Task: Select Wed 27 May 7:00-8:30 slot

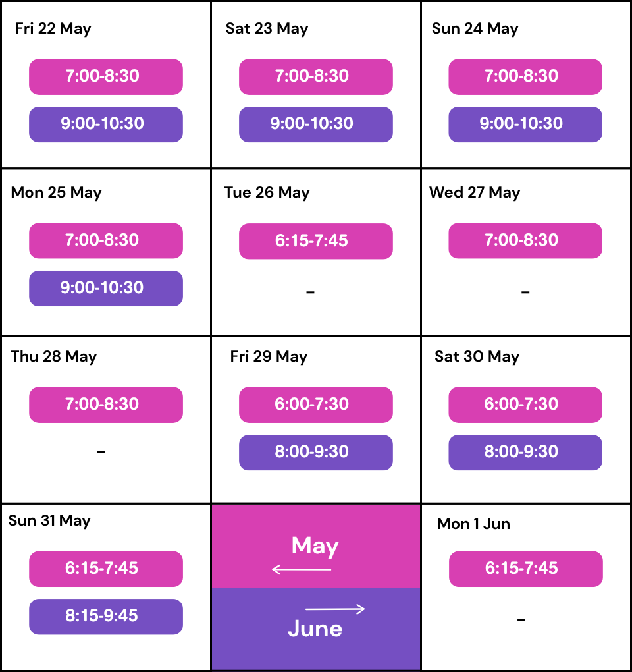Action: coord(525,240)
